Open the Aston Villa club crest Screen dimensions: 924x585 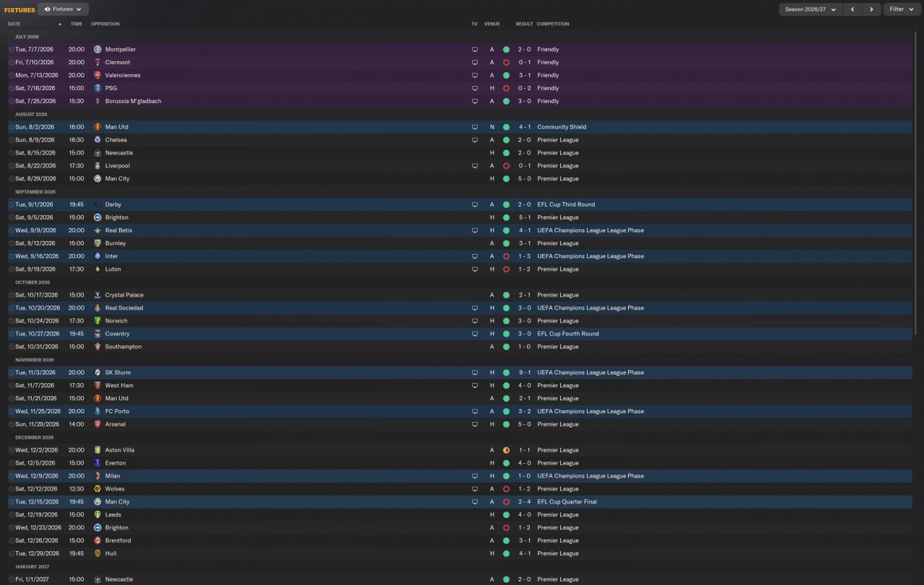97,450
